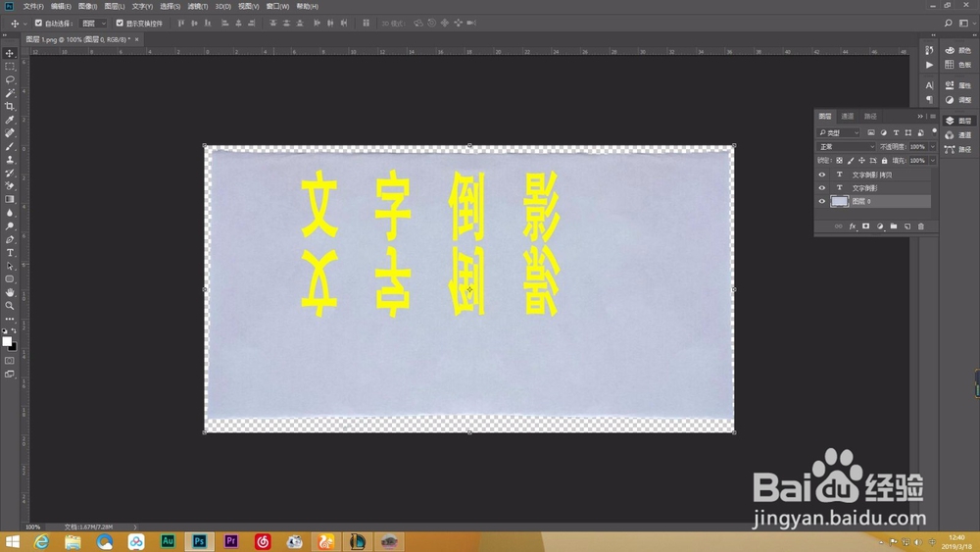Select the Lasso tool
The width and height of the screenshot is (980, 552).
[10, 80]
